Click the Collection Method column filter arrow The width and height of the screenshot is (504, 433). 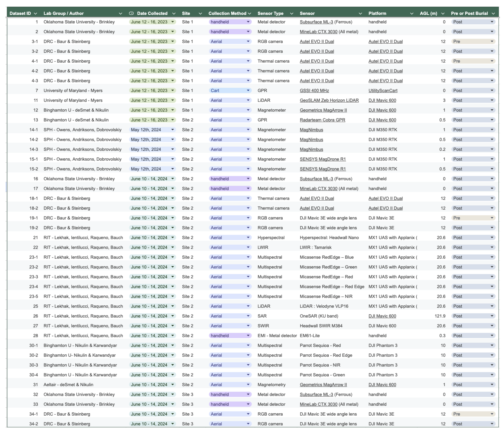click(249, 14)
